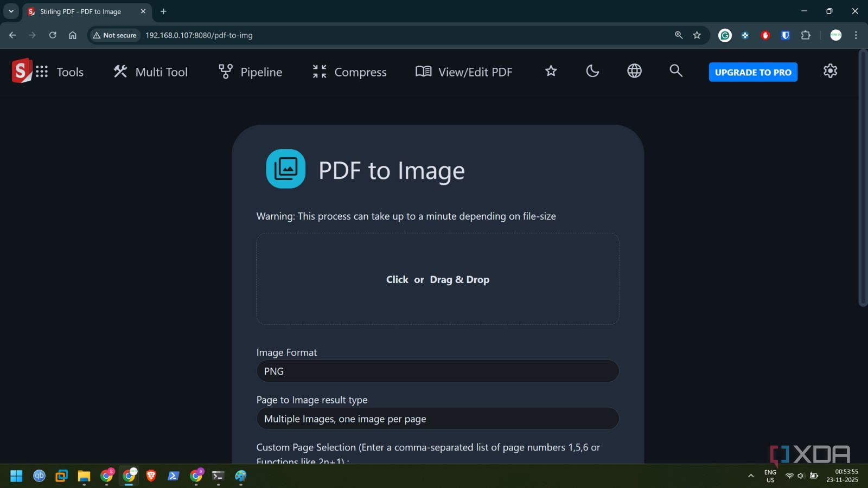Open the tab search dropdown arrow
Viewport: 868px width, 488px height.
[x=11, y=11]
